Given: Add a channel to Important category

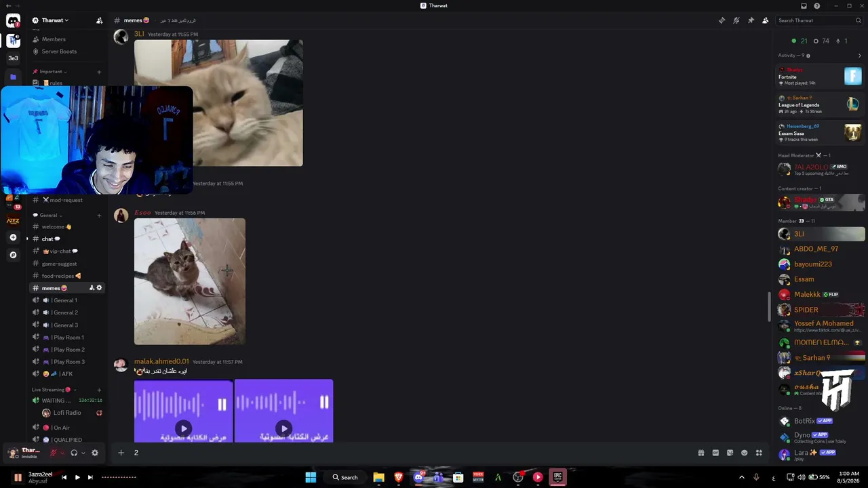Looking at the screenshot, I should [99, 72].
